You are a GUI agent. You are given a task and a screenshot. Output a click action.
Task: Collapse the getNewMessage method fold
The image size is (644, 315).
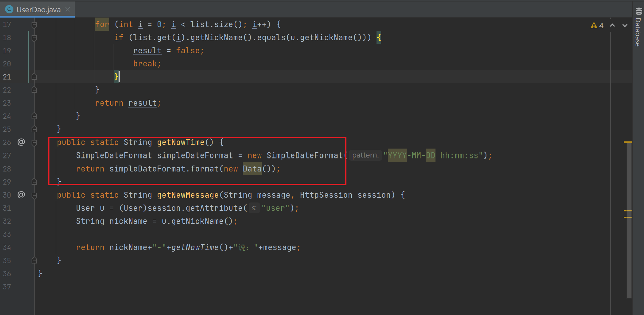(x=34, y=195)
